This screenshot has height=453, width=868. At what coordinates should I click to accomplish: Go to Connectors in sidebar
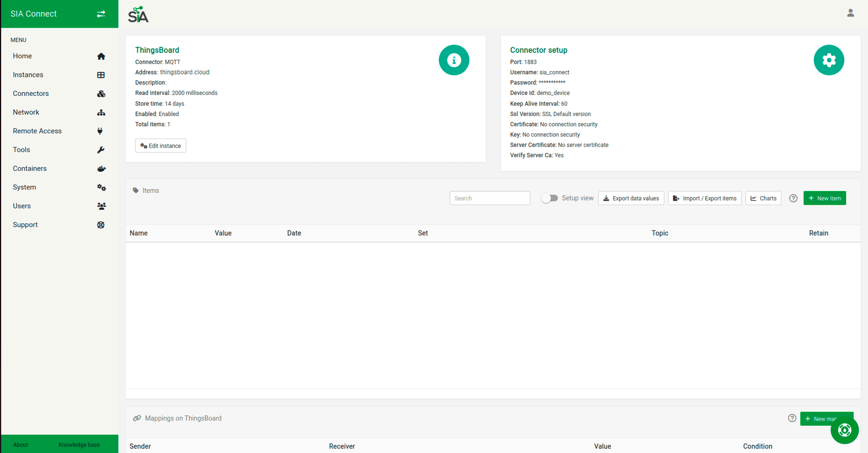pyautogui.click(x=31, y=93)
